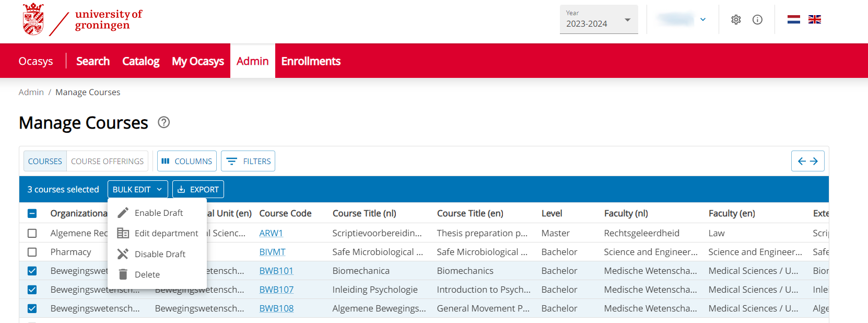This screenshot has height=323, width=868.
Task: Click the settings gear icon
Action: [736, 20]
